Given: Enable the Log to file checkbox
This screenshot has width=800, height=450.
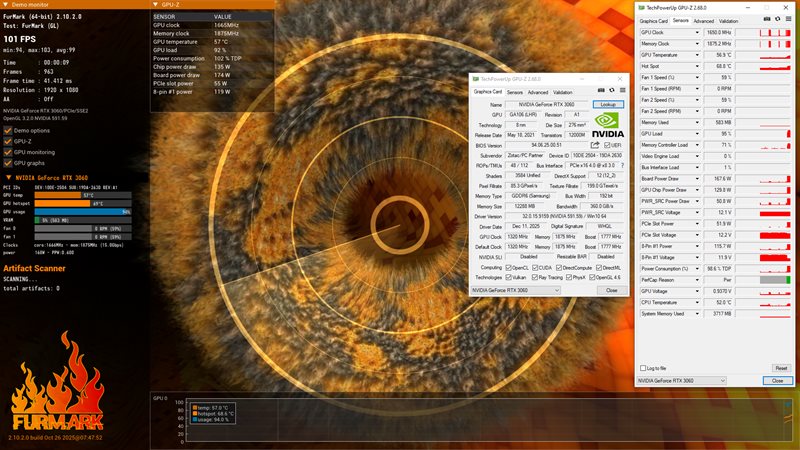Looking at the screenshot, I should click(x=645, y=368).
